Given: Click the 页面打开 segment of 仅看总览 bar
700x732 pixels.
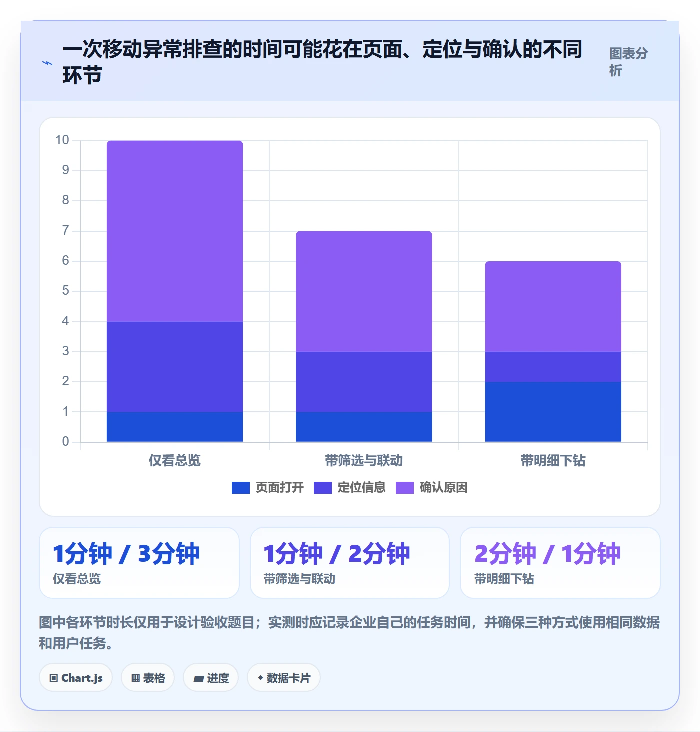Looking at the screenshot, I should point(175,427).
